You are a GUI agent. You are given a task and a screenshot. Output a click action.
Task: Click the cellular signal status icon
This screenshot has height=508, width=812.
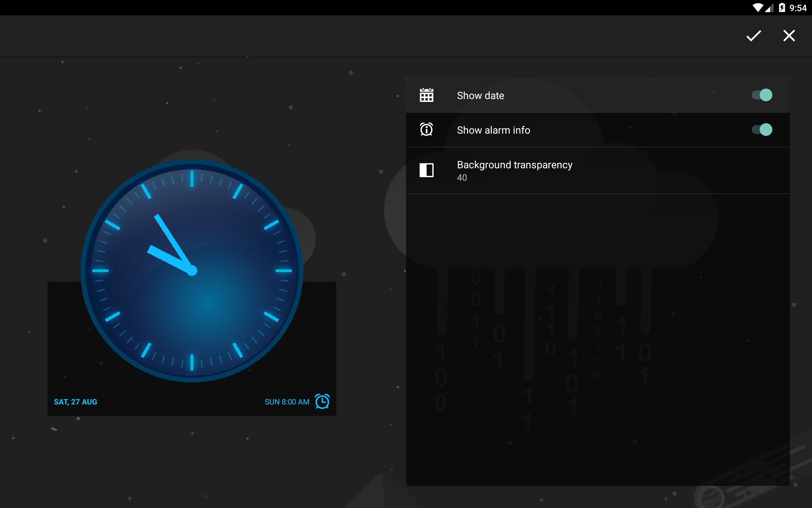coord(769,8)
